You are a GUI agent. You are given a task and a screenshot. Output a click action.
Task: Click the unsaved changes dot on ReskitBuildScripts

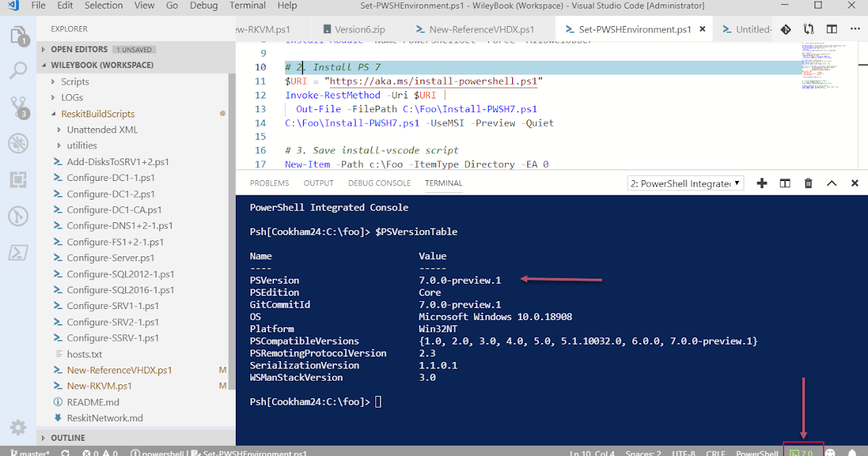pyautogui.click(x=224, y=114)
